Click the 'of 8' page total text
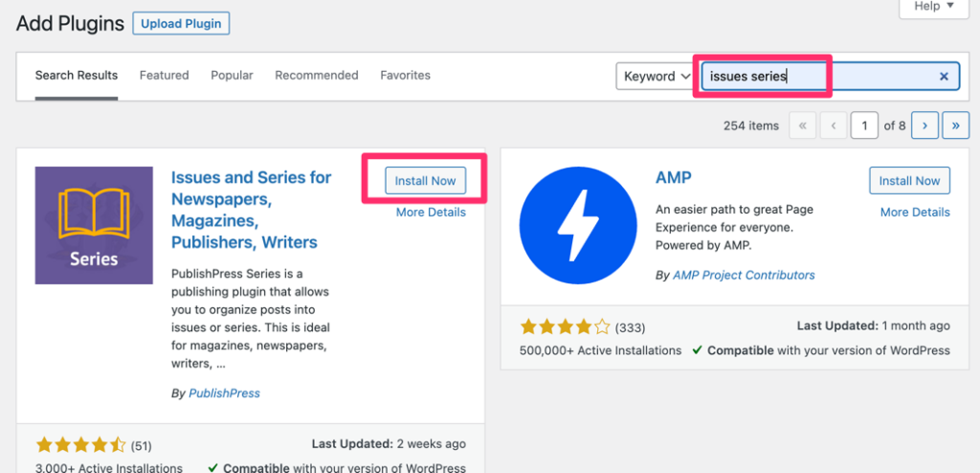This screenshot has width=980, height=473. coord(895,125)
